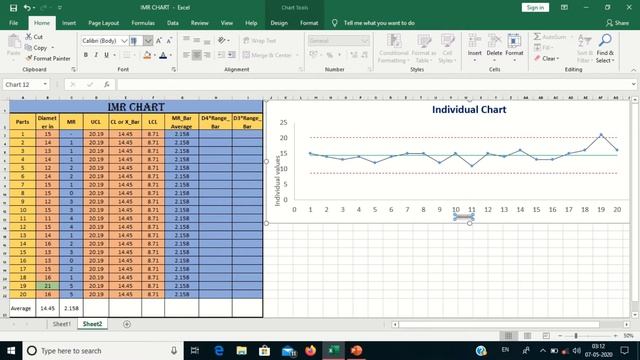Add a new sheet with plus icon
Viewport: 640px width, 360px height.
(x=127, y=324)
